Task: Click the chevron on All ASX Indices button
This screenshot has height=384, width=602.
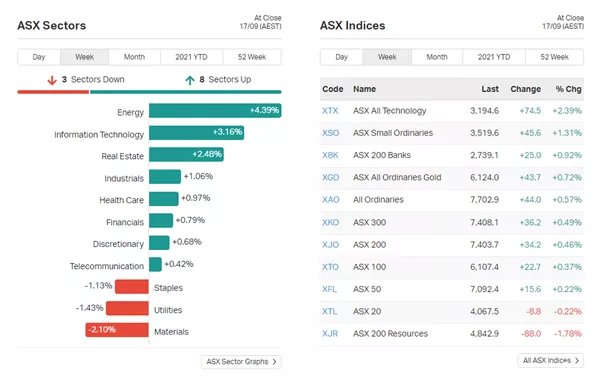Action: [577, 361]
